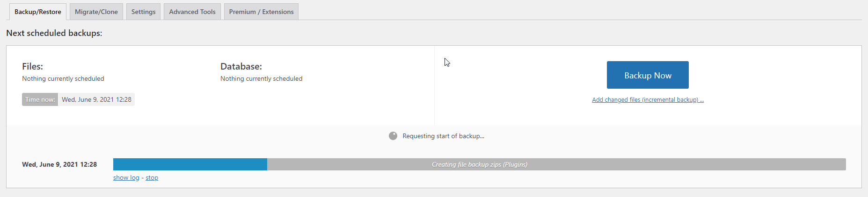Viewport: 868px width, 197px height.
Task: Click Nothing currently scheduled under Database
Action: click(x=261, y=78)
